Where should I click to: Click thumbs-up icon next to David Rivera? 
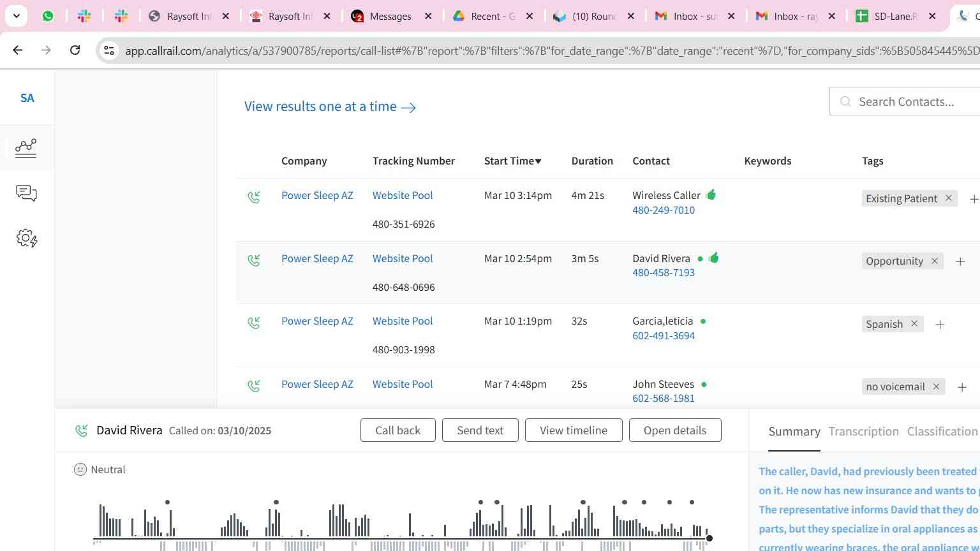(713, 258)
